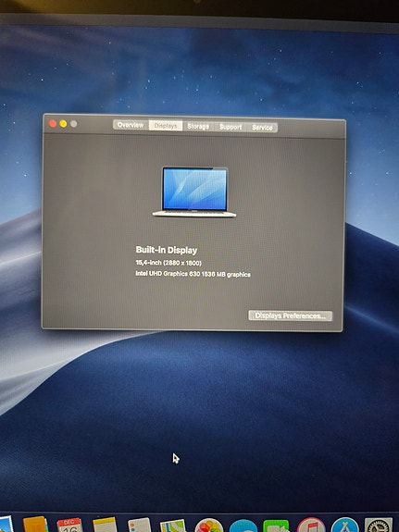Image resolution: width=399 pixels, height=532 pixels.
Task: Go to the Service tab
Action: 262,128
